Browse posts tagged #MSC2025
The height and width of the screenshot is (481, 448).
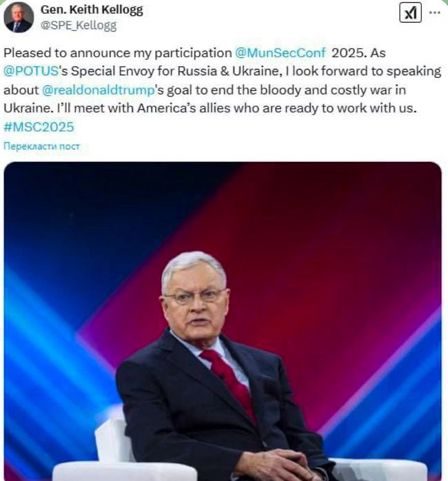[38, 127]
